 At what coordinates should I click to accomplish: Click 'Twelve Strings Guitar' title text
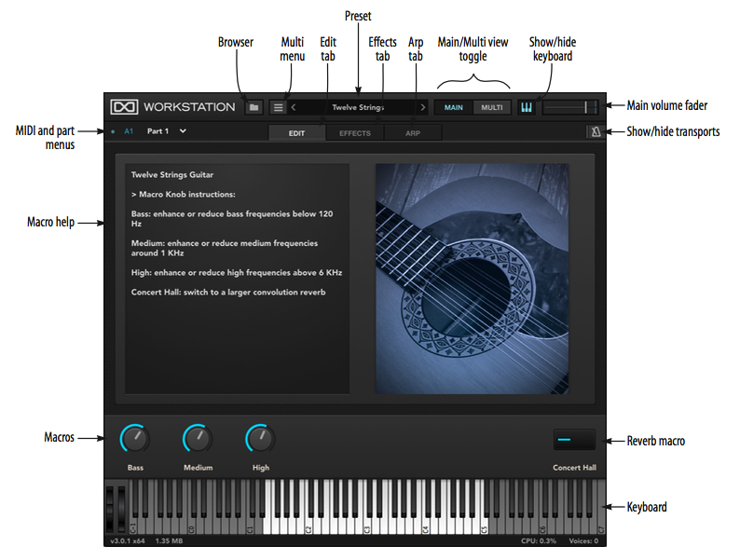click(x=172, y=174)
